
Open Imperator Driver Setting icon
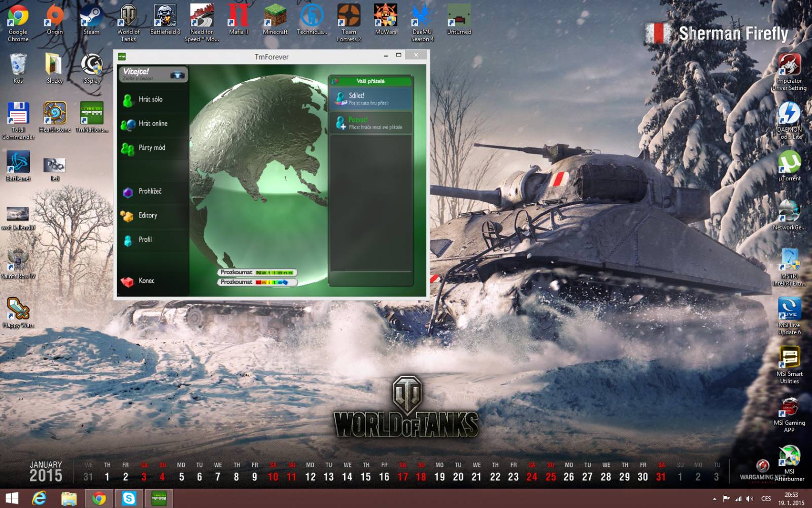pyautogui.click(x=789, y=73)
